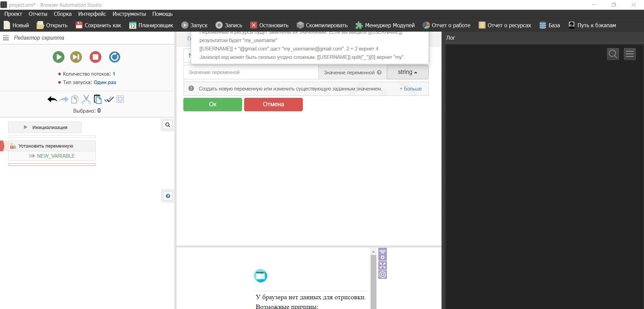Open script editor hamburger menu
The image size is (644, 309).
tap(6, 38)
